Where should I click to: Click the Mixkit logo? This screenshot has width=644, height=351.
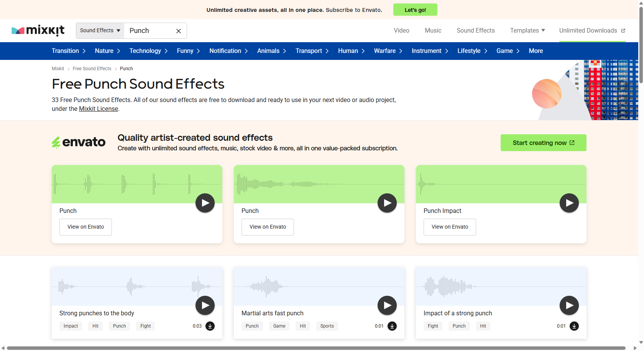pyautogui.click(x=38, y=30)
